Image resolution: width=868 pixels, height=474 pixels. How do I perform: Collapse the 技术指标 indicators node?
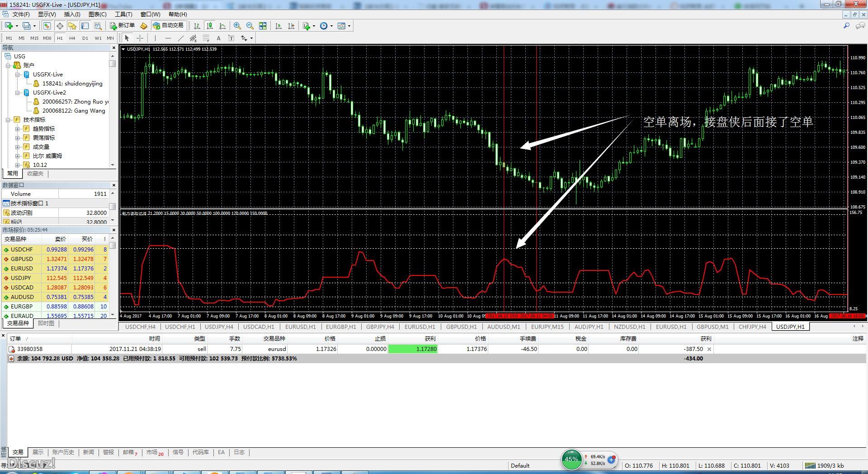(x=8, y=120)
